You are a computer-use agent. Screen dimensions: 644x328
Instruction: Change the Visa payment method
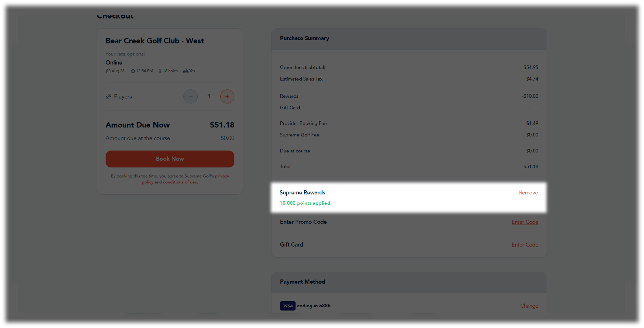click(529, 306)
